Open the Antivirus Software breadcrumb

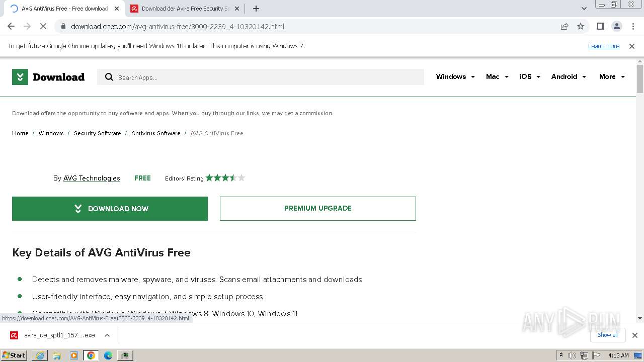[x=155, y=133]
